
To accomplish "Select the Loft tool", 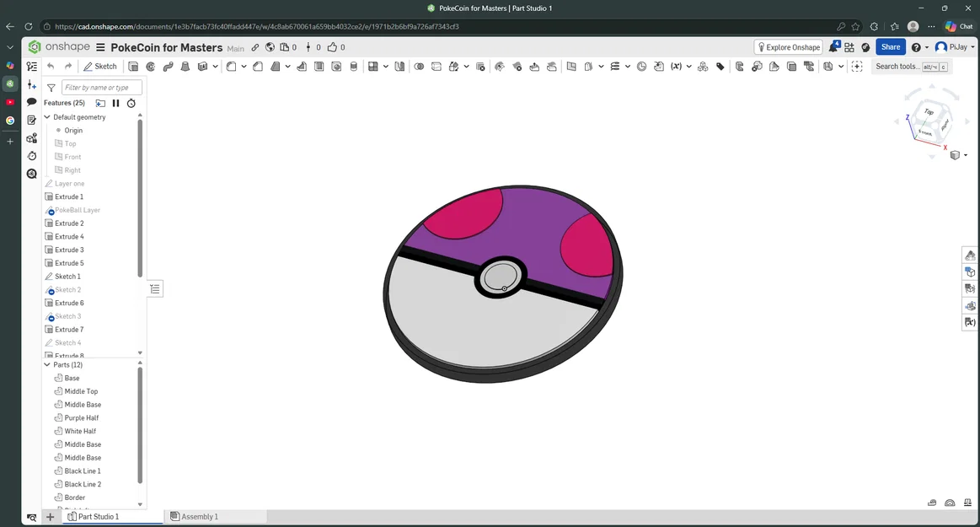I will click(x=185, y=67).
